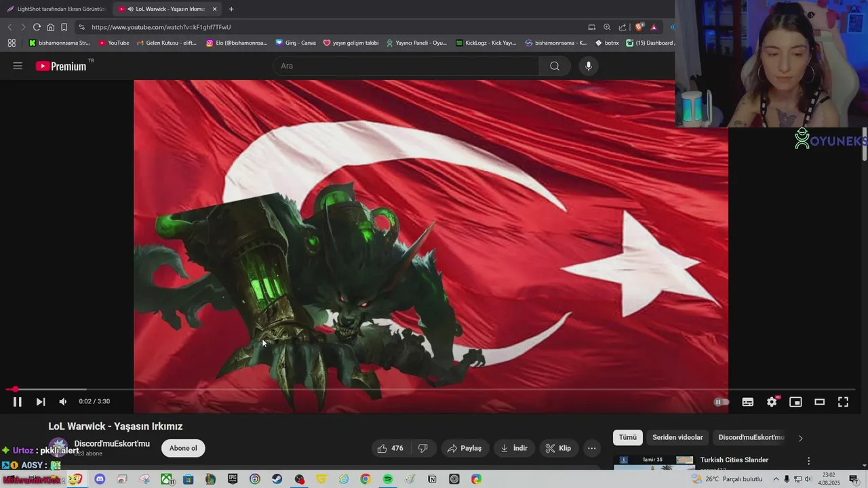The width and height of the screenshot is (868, 488).
Task: Open Discord'muEskort'mu channel name
Action: coord(112,444)
